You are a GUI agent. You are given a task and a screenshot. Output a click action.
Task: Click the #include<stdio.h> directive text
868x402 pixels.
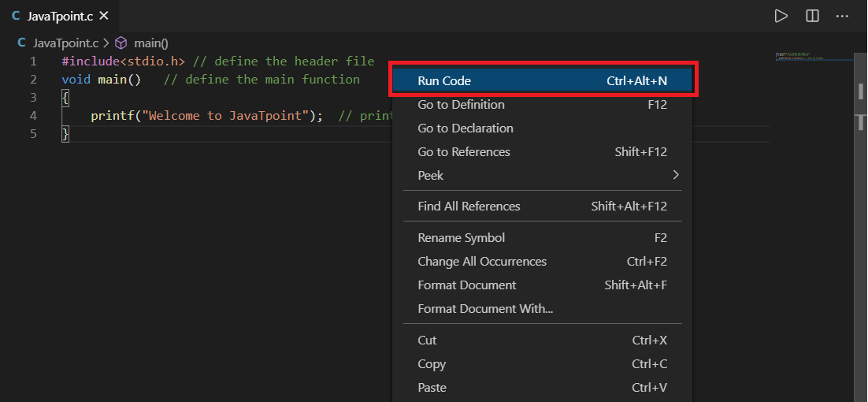pos(124,61)
